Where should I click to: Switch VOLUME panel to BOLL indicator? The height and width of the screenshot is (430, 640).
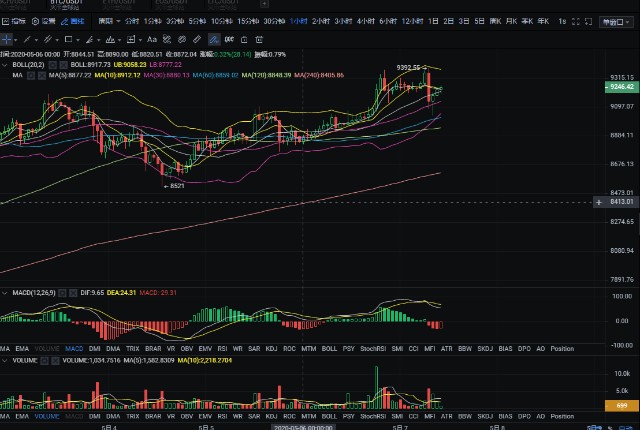[329, 417]
